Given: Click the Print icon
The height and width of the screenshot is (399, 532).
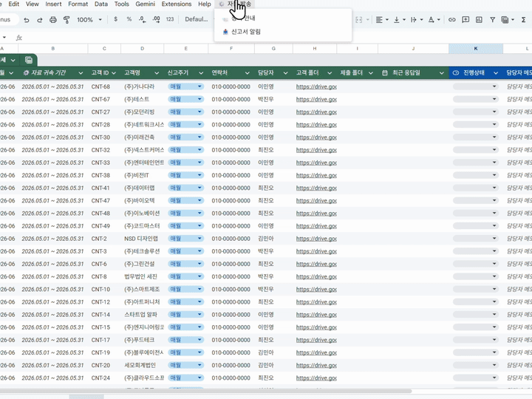Looking at the screenshot, I should coord(53,20).
